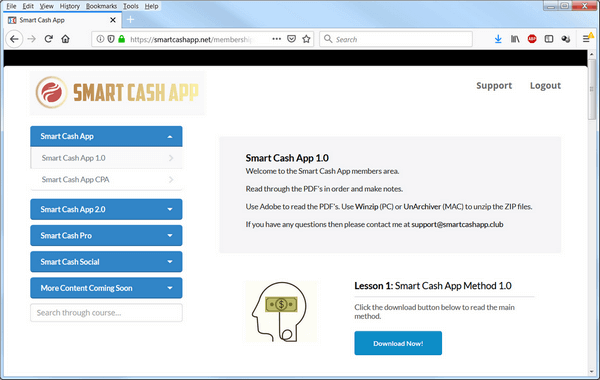The height and width of the screenshot is (380, 600).
Task: Click support@smartcashapp.club email link
Action: [457, 224]
